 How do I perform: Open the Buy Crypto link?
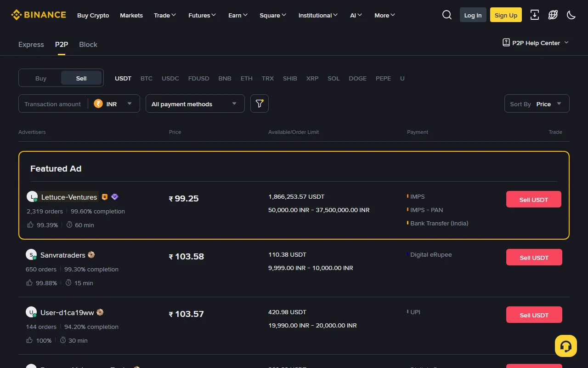click(x=93, y=15)
